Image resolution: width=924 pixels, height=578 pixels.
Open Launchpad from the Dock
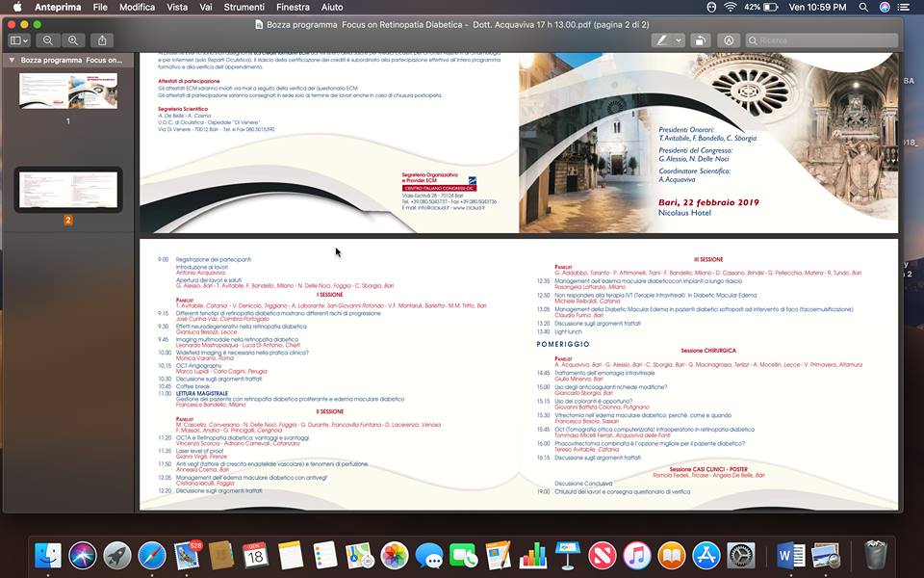pos(117,555)
